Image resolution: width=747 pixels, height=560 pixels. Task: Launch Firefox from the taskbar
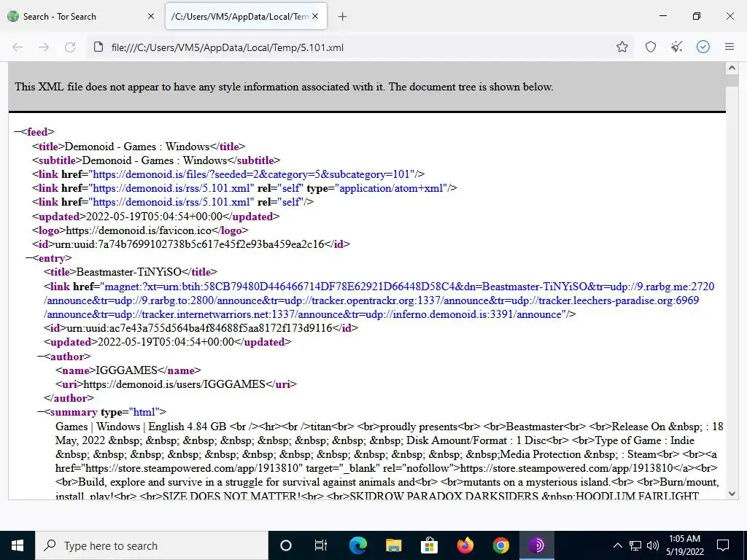[465, 545]
